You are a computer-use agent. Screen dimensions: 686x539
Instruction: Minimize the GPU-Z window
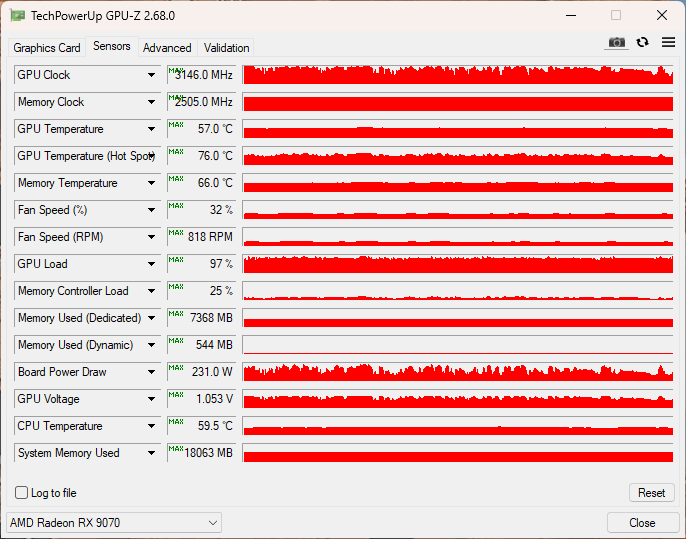[571, 15]
